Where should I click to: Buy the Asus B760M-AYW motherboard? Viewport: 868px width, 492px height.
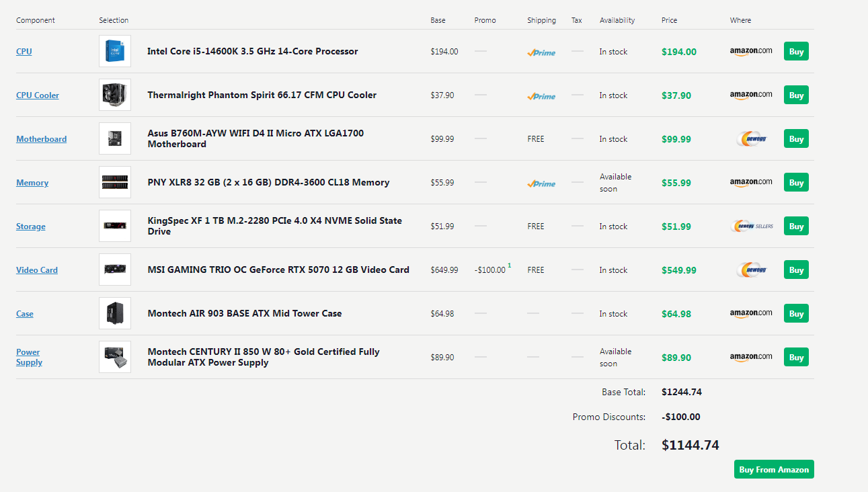tap(796, 138)
